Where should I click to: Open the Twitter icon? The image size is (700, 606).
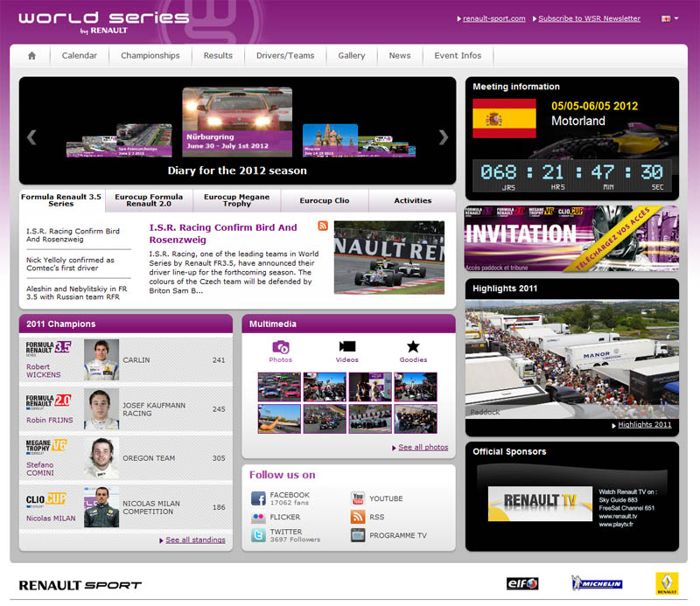[258, 535]
